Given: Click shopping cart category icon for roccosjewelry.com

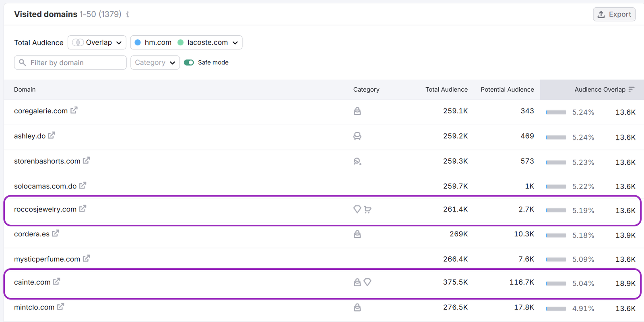Looking at the screenshot, I should pos(367,209).
